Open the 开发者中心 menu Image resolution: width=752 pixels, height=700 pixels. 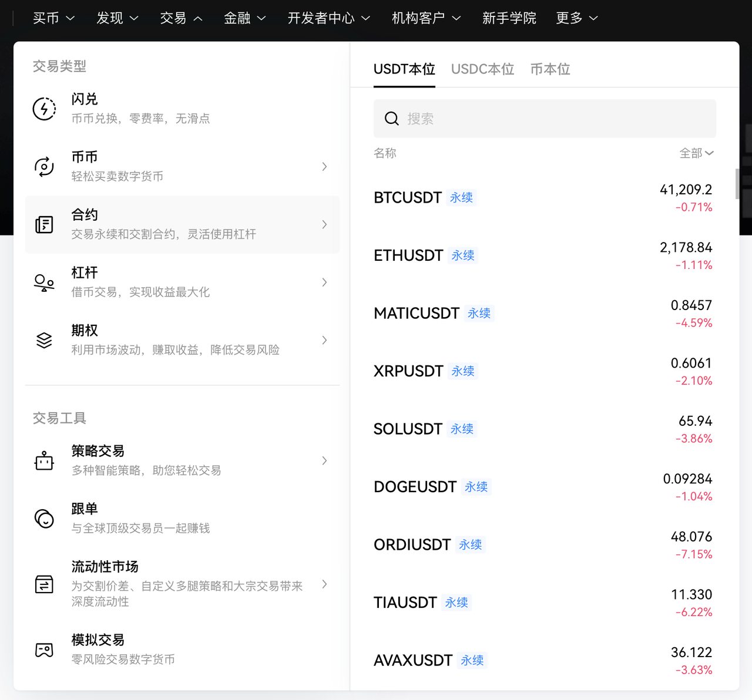pos(328,18)
